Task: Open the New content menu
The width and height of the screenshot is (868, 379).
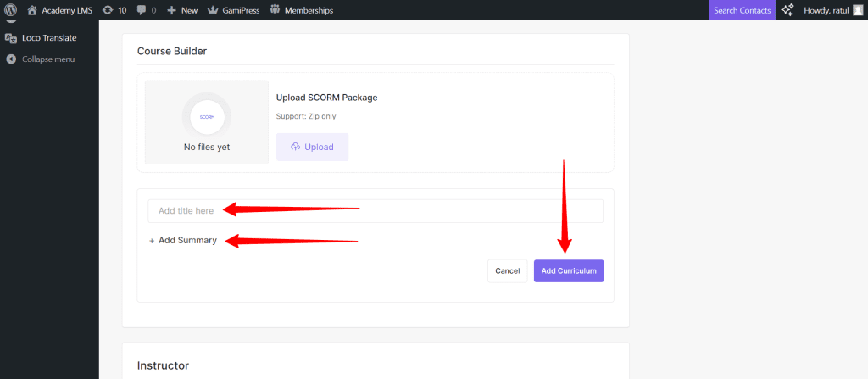Action: pos(182,10)
